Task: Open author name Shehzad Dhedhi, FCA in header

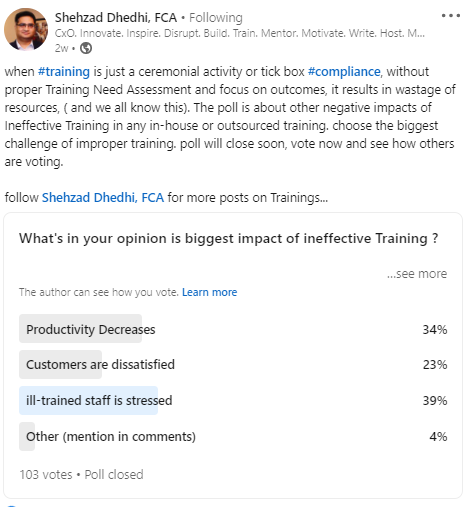Action: (x=116, y=18)
